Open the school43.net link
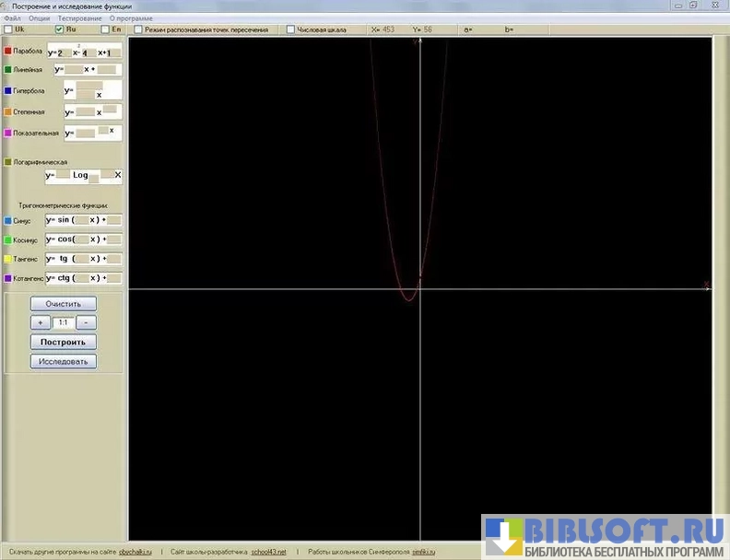730x560 pixels. (268, 551)
